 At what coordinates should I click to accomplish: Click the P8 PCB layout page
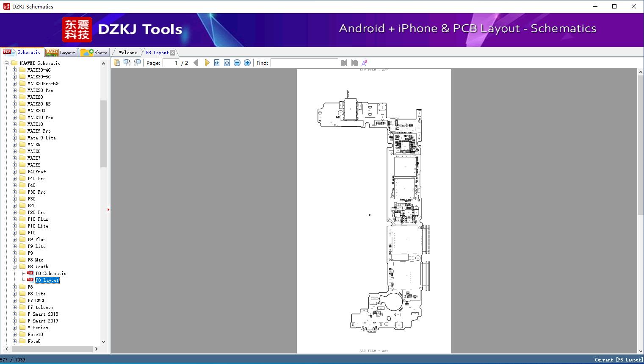(x=374, y=211)
